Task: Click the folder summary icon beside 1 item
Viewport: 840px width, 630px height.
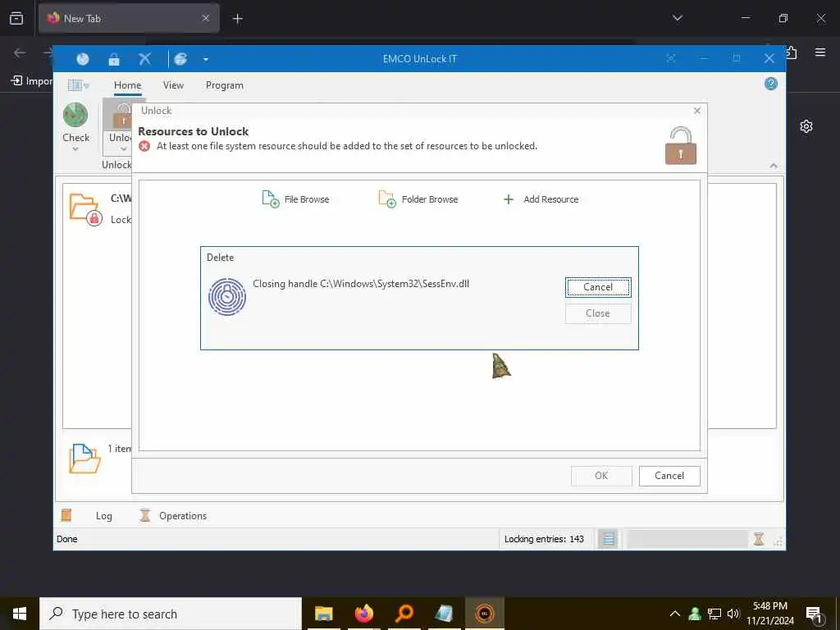Action: (84, 459)
